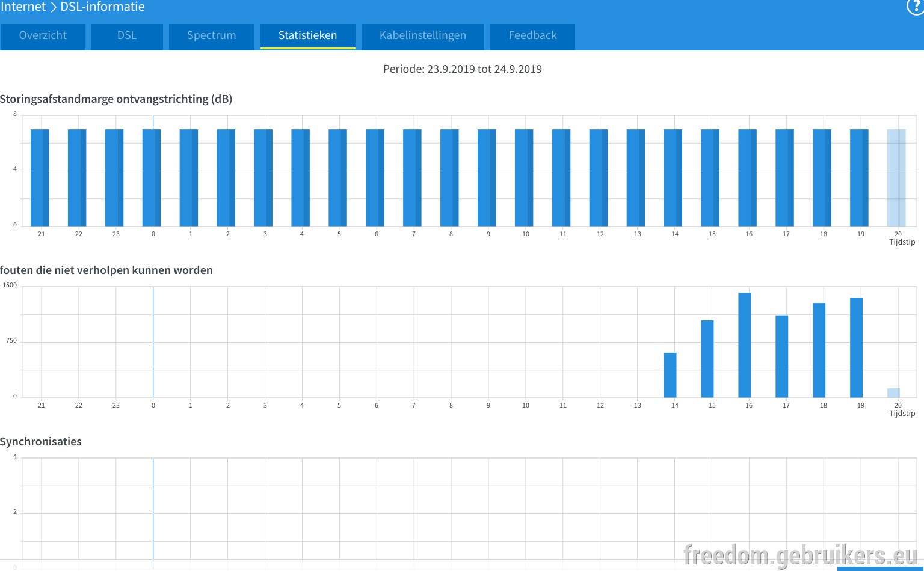Go to the Kabelinstellingen tab
The image size is (924, 571).
coord(423,37)
